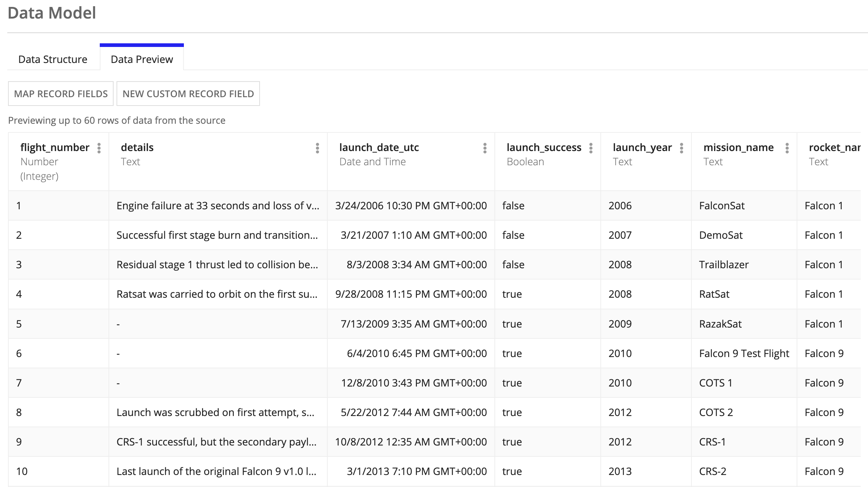Click 'Ratsat was carried to orbit' cell
The image size is (868, 487).
click(x=218, y=294)
